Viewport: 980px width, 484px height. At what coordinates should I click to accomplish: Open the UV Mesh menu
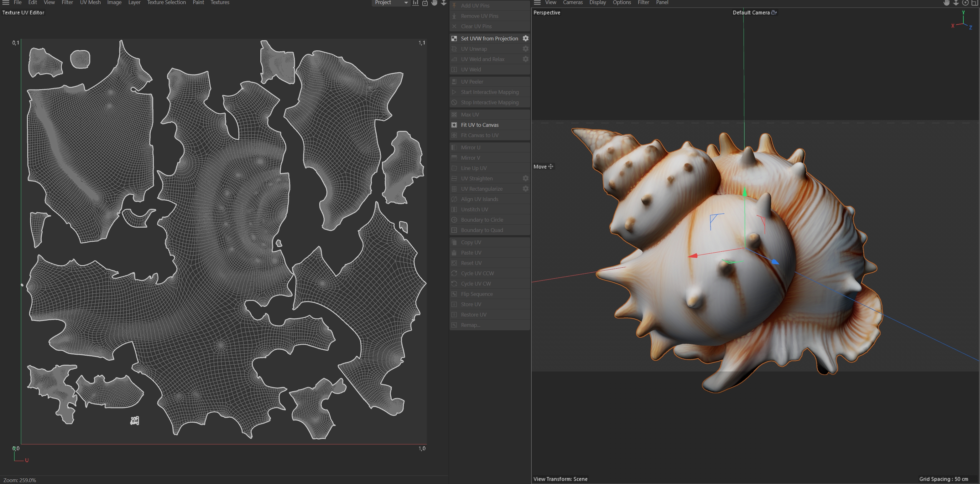coord(90,2)
